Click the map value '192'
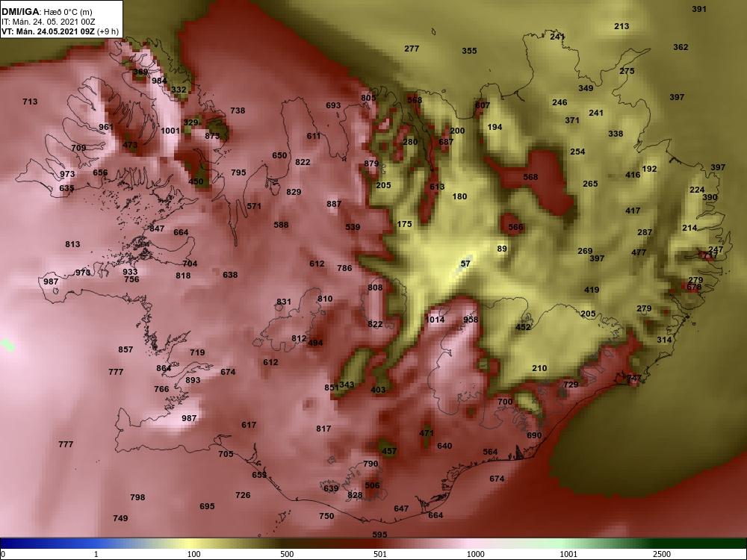Image resolution: width=747 pixels, height=560 pixels. tap(649, 169)
